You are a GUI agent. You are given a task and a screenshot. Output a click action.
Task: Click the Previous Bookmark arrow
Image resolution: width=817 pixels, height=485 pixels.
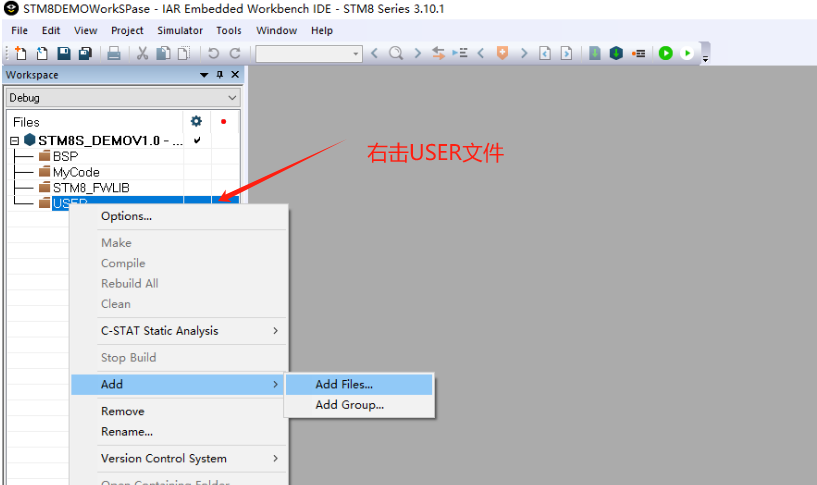(x=481, y=53)
